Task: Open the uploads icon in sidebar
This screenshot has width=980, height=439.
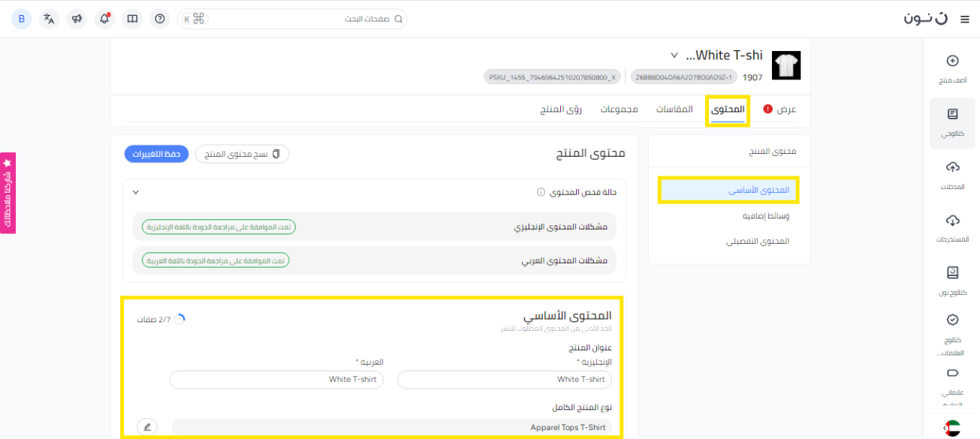Action: tap(952, 167)
